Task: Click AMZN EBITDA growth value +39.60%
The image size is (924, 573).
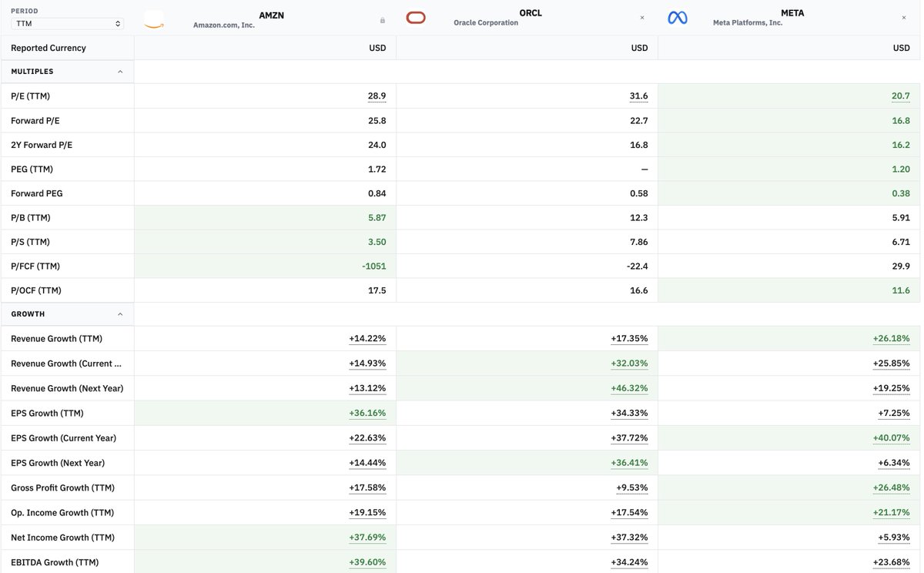Action: [x=368, y=562]
